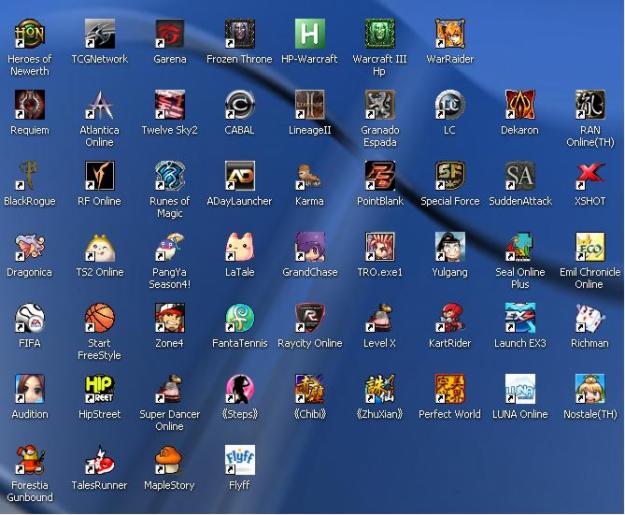Click the Flyff game shortcut

239,460
